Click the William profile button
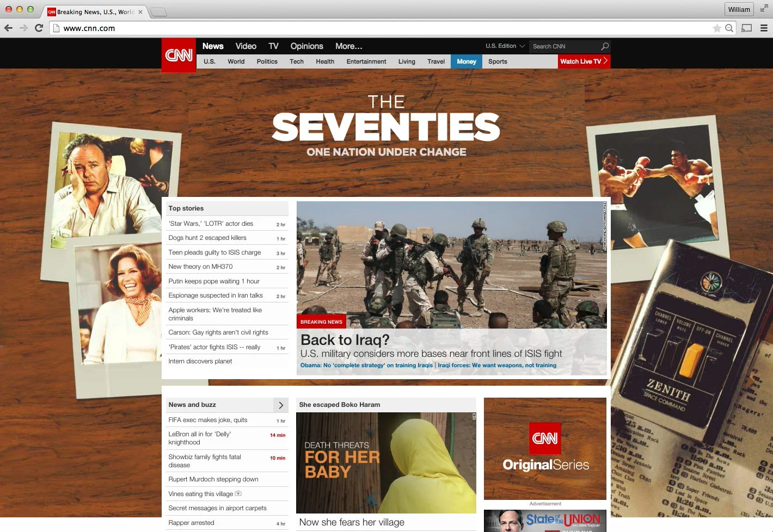This screenshot has width=773, height=532. [739, 9]
